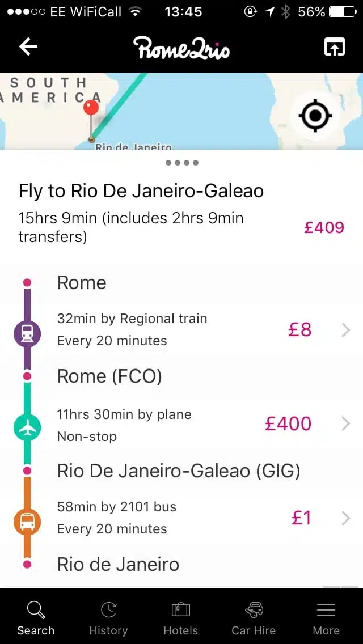363x644 pixels.
Task: Go back using the back arrow
Action: tap(28, 47)
